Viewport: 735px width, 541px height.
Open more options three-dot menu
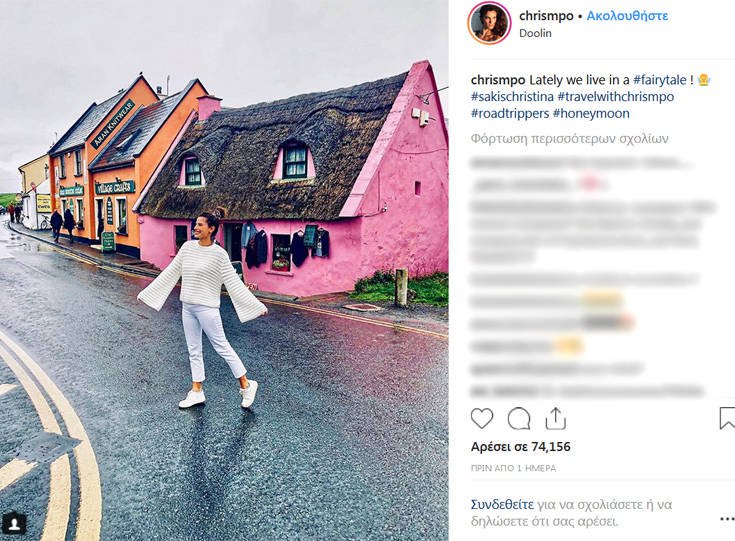tap(728, 518)
